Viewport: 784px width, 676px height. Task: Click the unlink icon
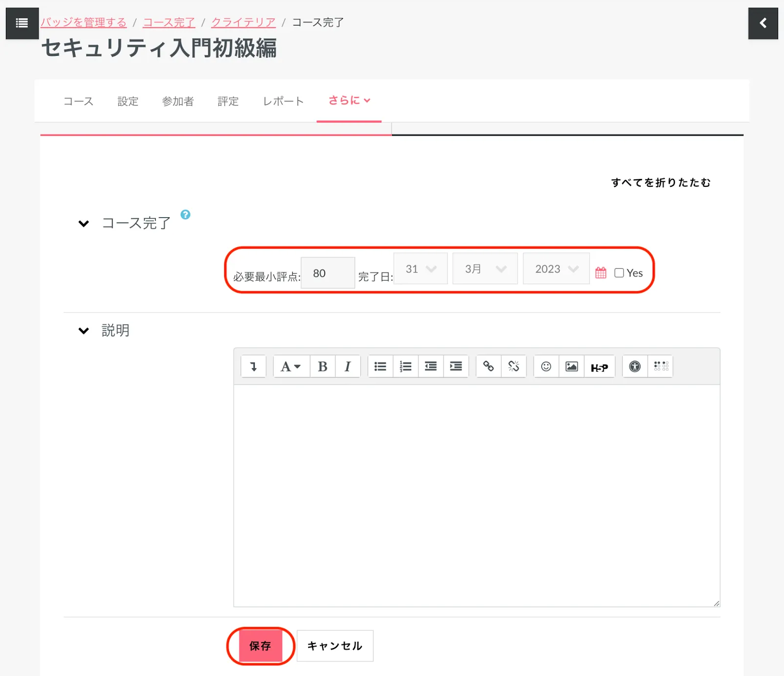(514, 367)
